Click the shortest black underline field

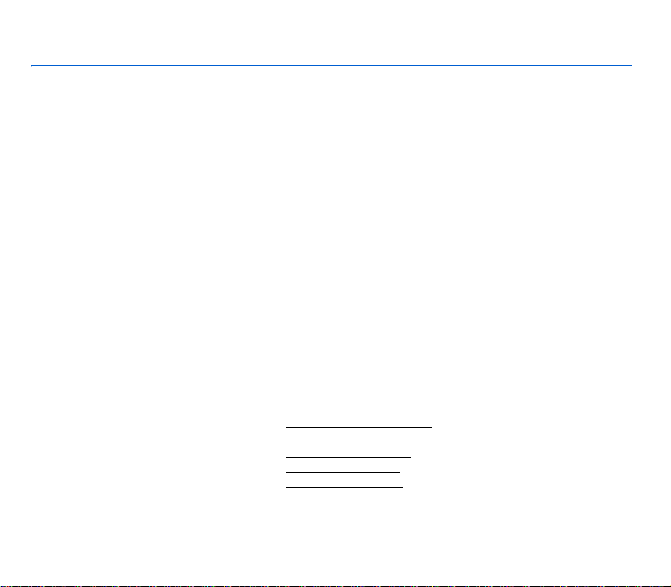343,472
